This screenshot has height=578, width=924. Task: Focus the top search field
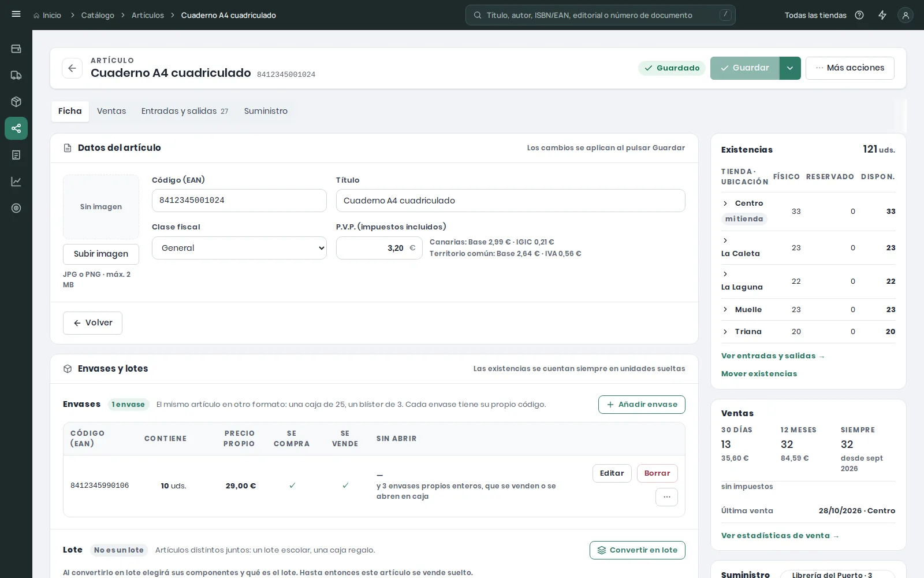pos(601,15)
